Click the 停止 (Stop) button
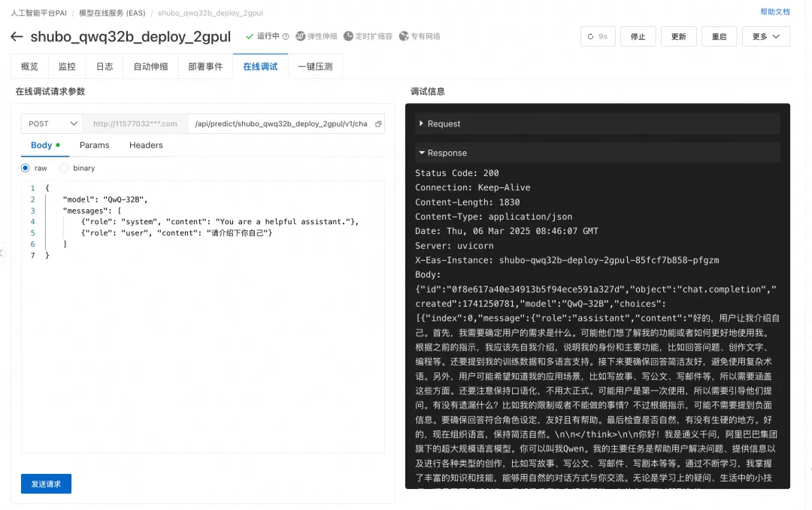The width and height of the screenshot is (812, 510). click(x=638, y=36)
